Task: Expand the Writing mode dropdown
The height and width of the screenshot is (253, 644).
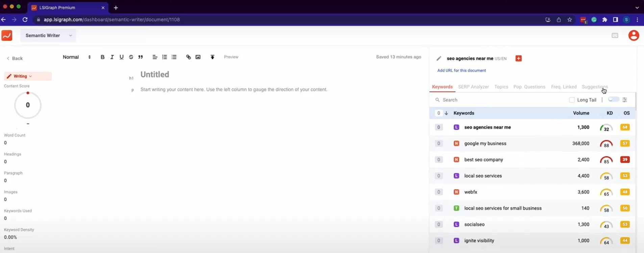Action: point(28,76)
